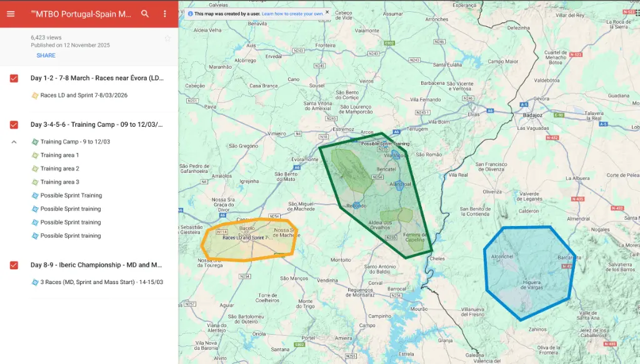Uncheck the Day 1-2 Races near Évora layer
This screenshot has height=364, width=640.
pos(14,79)
